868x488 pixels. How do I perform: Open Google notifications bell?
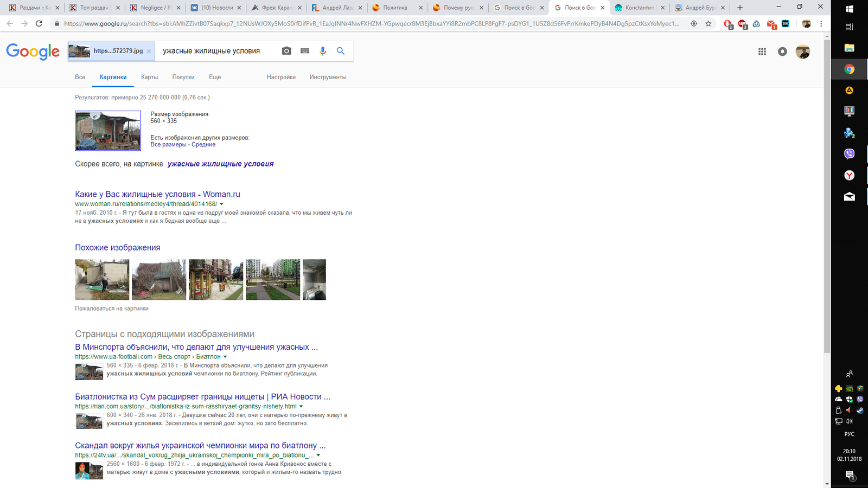tap(782, 52)
